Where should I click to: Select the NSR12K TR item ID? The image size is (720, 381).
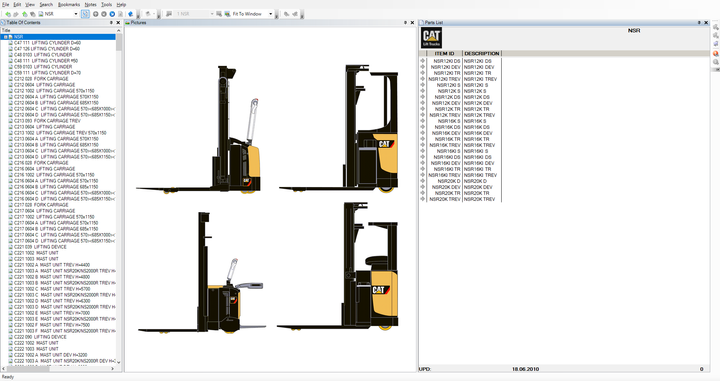click(x=447, y=109)
